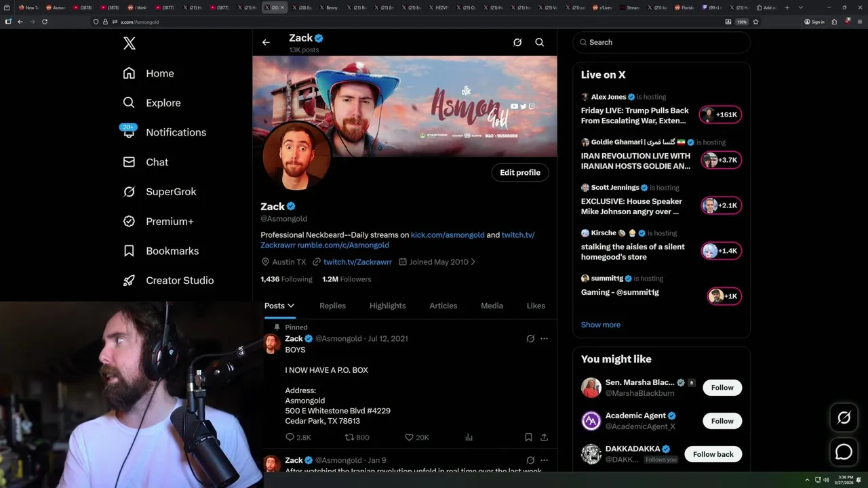Image resolution: width=868 pixels, height=488 pixels.
Task: Open Home from the sidebar
Action: pos(149,73)
